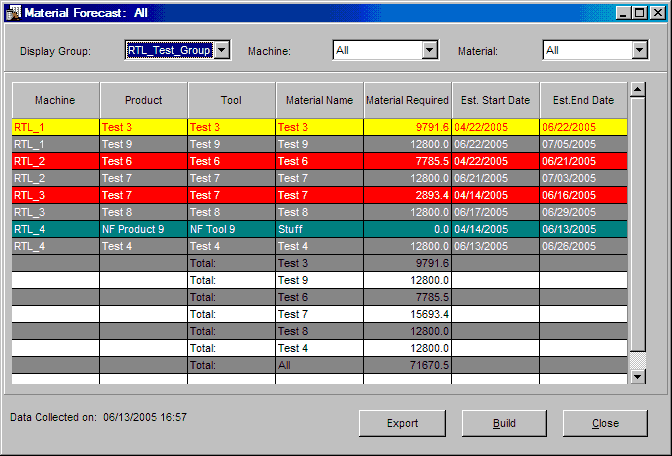This screenshot has width=672, height=456.
Task: Click the 06/21/2005 end date in red row
Action: click(583, 161)
